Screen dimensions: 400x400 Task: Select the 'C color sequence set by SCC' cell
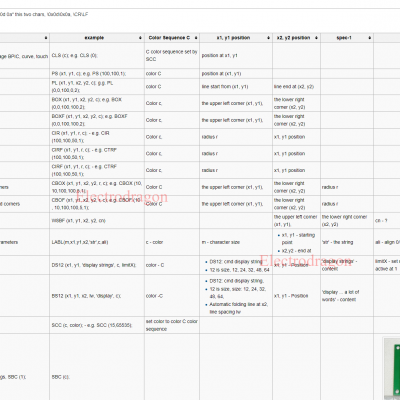[172, 56]
